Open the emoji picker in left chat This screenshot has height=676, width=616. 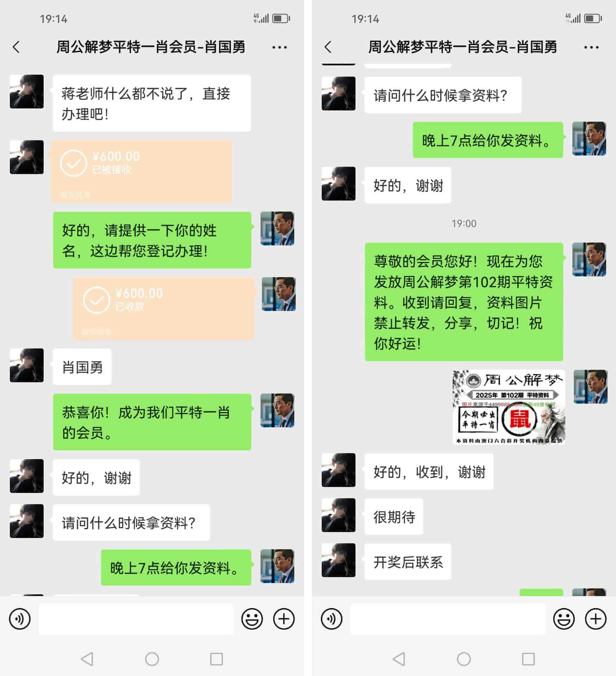coord(252,619)
